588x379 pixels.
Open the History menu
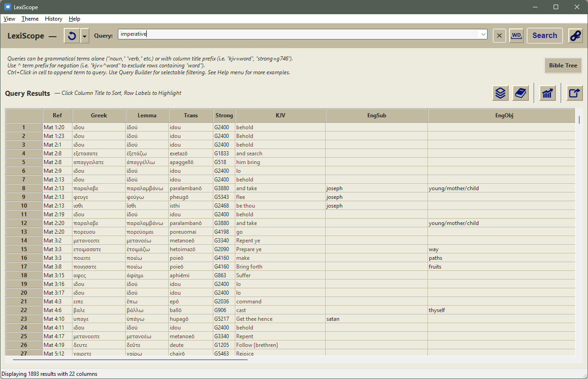click(x=54, y=19)
